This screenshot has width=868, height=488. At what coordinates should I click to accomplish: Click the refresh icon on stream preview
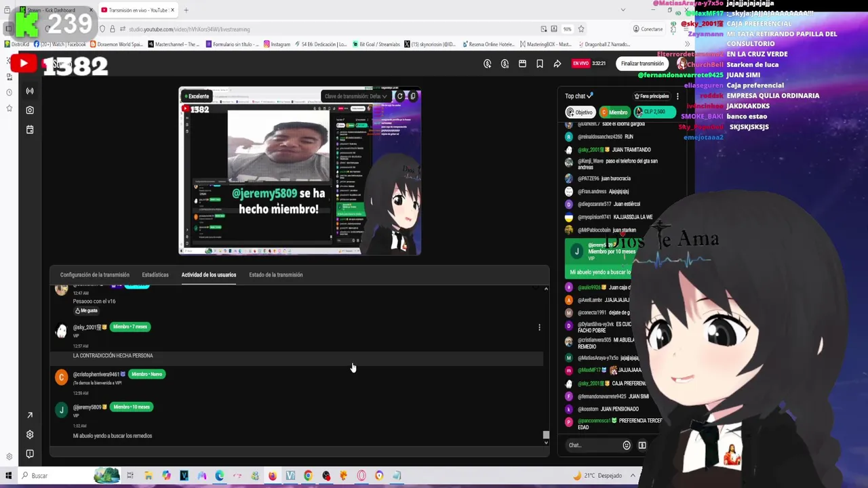pos(399,96)
